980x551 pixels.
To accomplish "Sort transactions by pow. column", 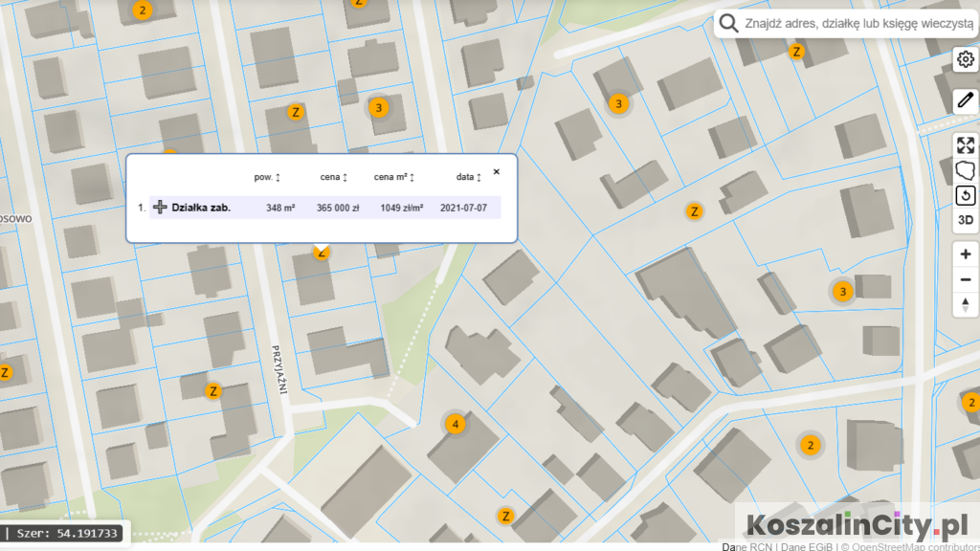I will [x=267, y=177].
